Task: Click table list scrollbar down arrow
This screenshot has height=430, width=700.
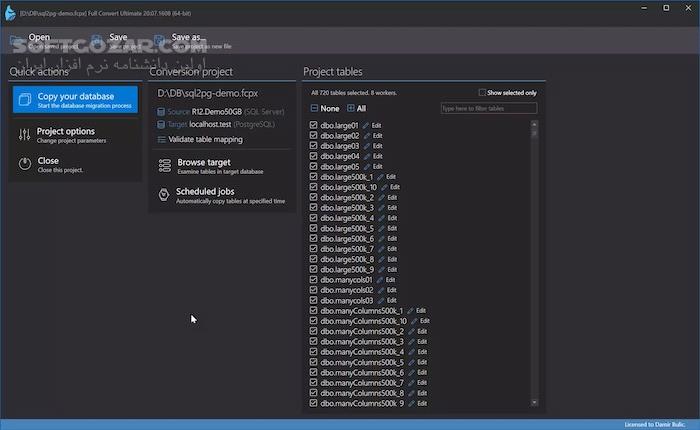Action: [534, 403]
